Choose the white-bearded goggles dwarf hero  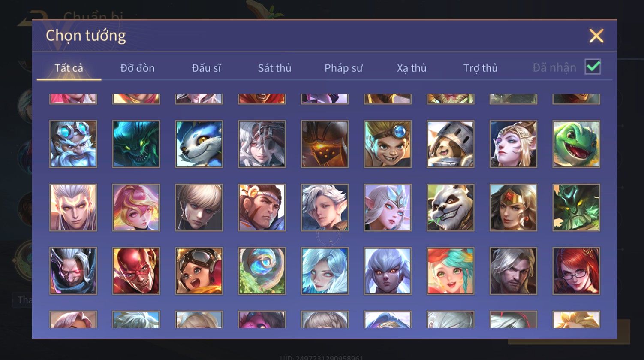coord(73,144)
